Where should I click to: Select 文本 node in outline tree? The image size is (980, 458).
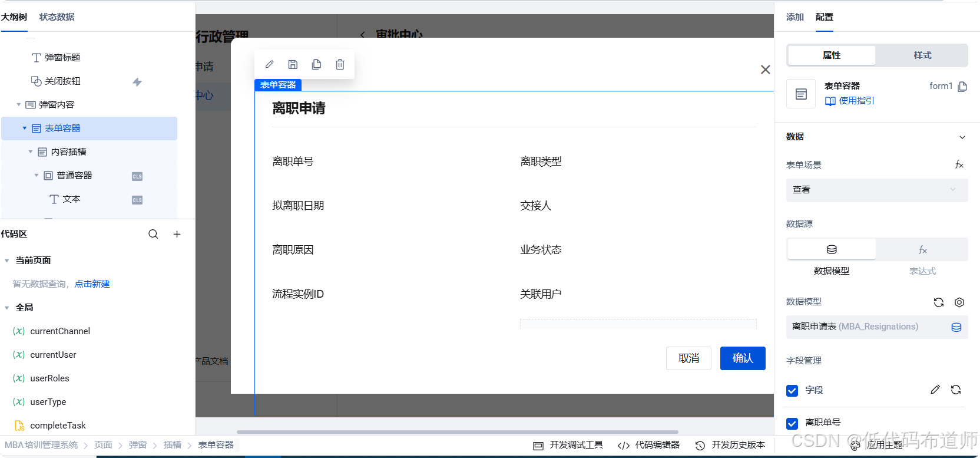pyautogui.click(x=71, y=199)
